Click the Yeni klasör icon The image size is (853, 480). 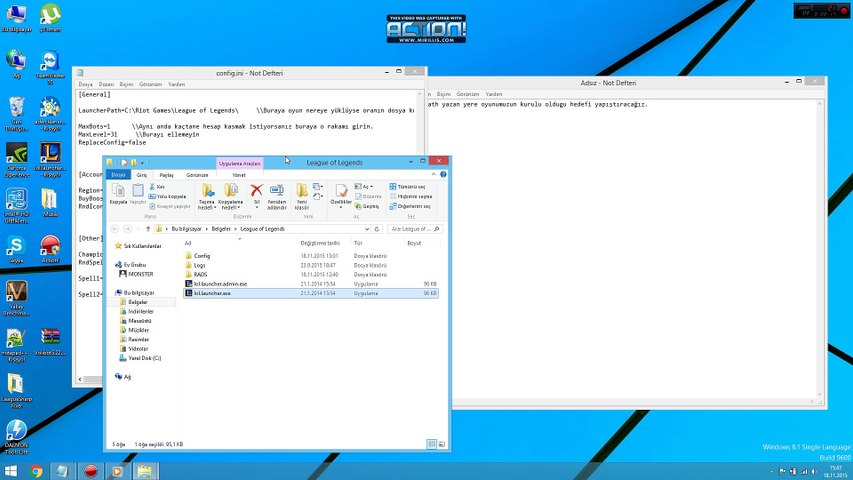[302, 190]
